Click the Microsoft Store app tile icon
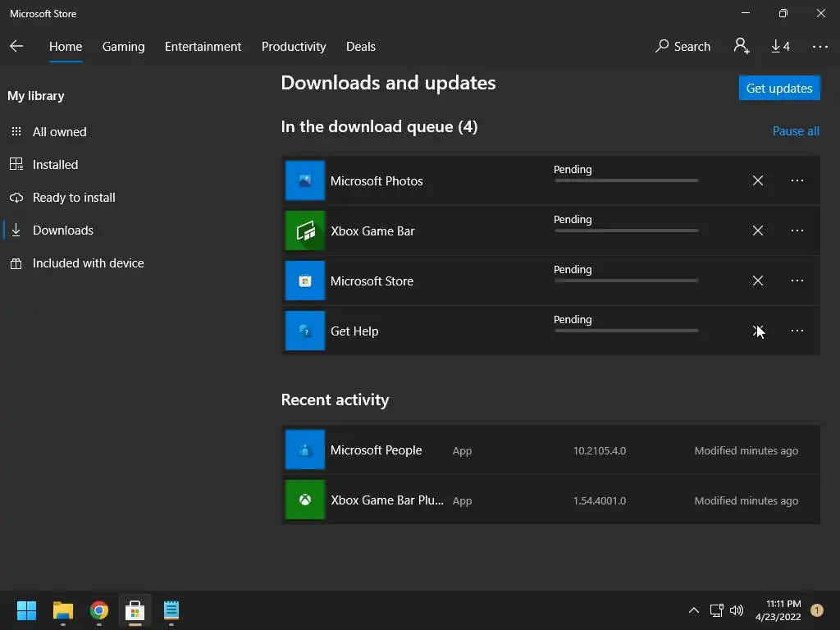The height and width of the screenshot is (630, 840). click(305, 281)
